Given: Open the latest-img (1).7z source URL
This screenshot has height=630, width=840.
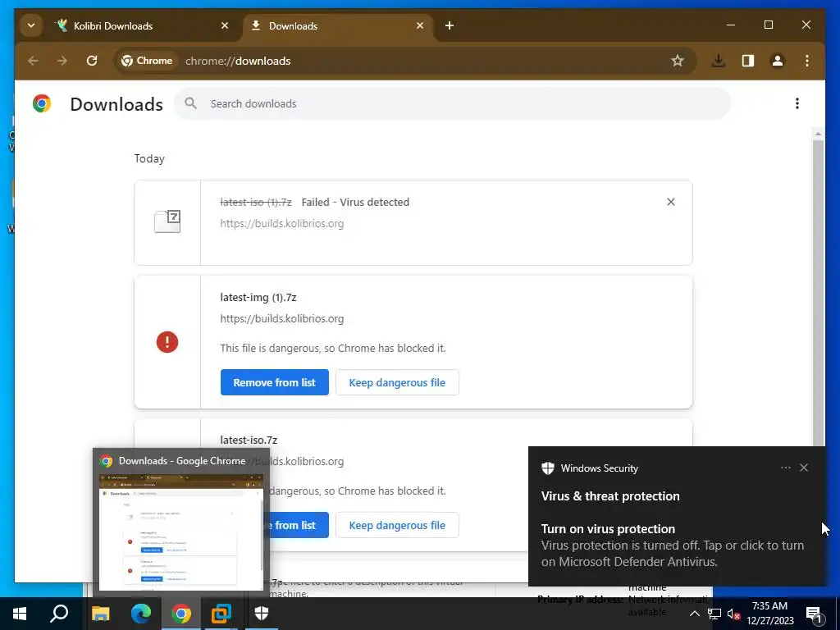Looking at the screenshot, I should point(282,319).
